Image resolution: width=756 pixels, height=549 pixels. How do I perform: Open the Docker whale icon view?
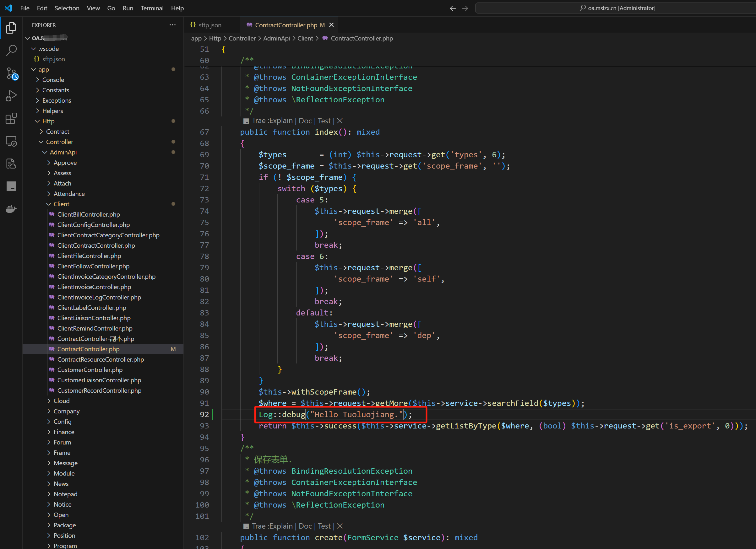click(11, 209)
